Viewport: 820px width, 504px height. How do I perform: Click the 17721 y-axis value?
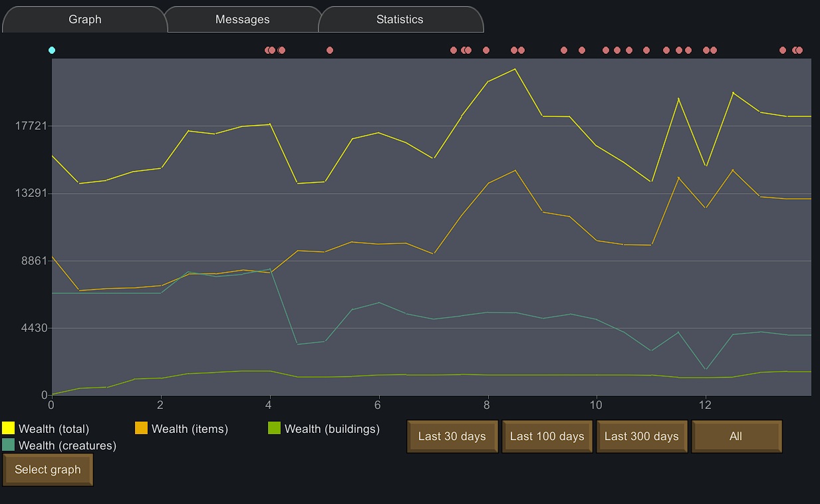(x=32, y=126)
